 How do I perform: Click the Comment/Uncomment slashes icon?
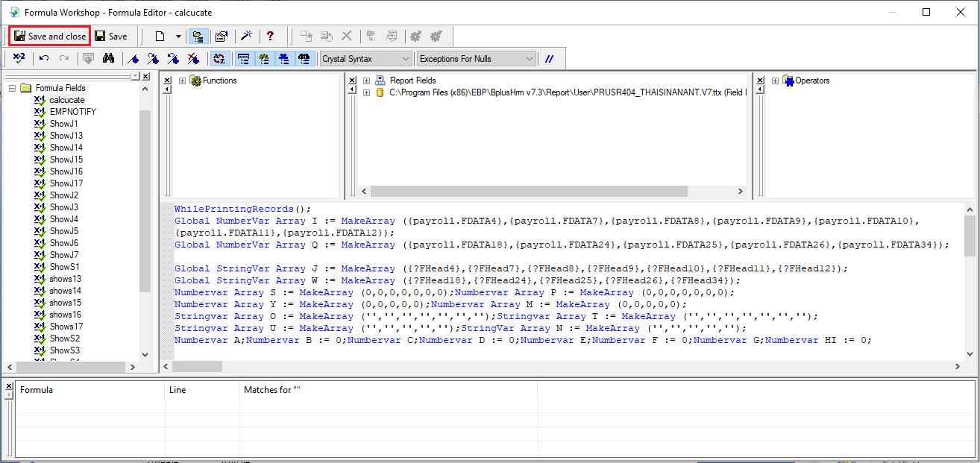pyautogui.click(x=550, y=58)
